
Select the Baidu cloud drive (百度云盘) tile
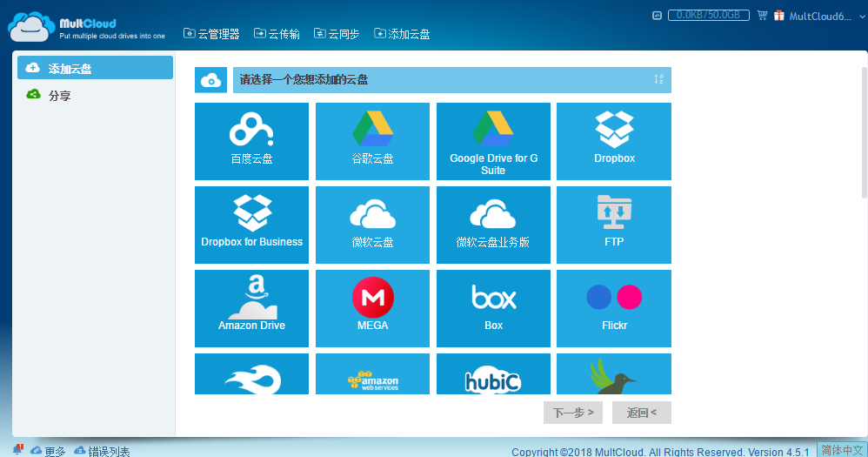tap(251, 141)
